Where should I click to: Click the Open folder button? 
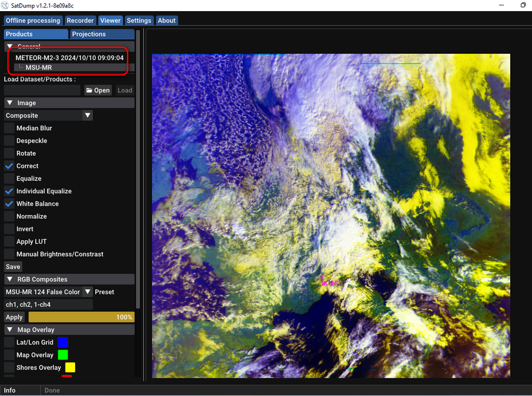pyautogui.click(x=97, y=90)
